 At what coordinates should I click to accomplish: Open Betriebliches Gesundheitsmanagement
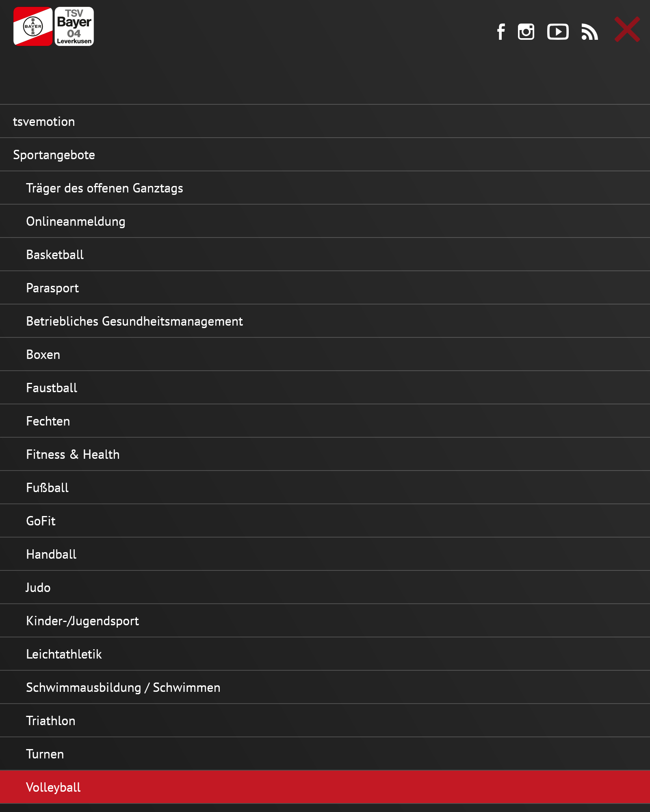click(134, 321)
